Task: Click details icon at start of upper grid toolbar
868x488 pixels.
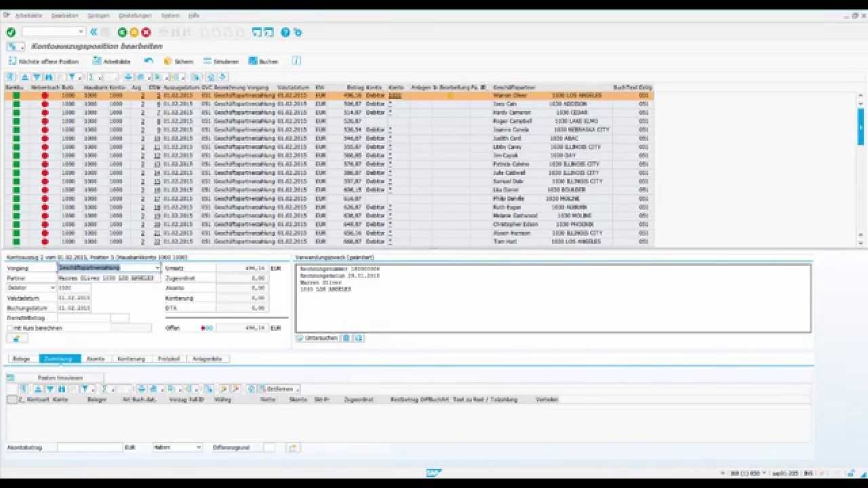Action: (12, 77)
